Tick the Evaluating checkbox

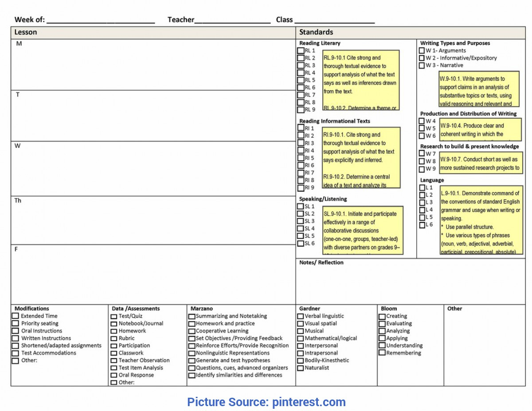pyautogui.click(x=382, y=324)
